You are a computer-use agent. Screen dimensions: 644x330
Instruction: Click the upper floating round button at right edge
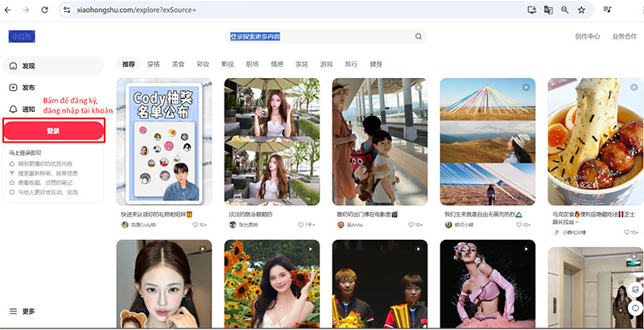tap(635, 290)
